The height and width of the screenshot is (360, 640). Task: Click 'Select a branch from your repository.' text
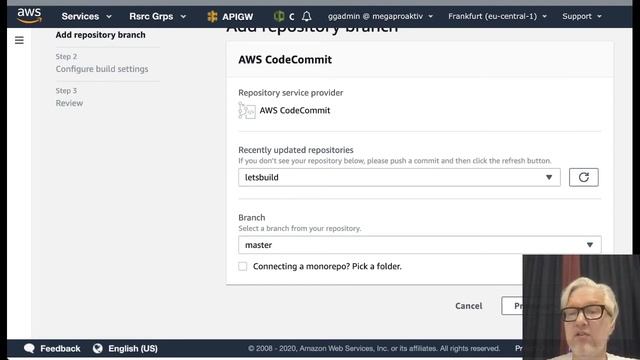pos(300,229)
